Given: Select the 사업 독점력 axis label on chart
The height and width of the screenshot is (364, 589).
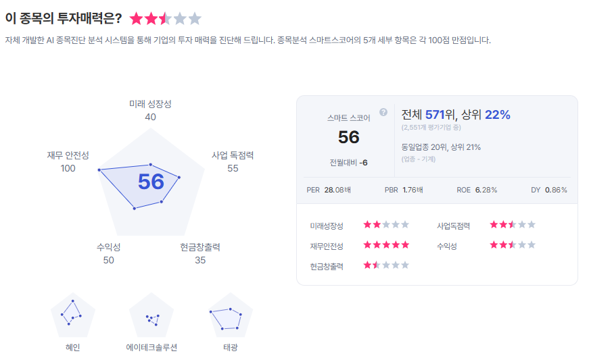Looking at the screenshot, I should click(x=233, y=155).
